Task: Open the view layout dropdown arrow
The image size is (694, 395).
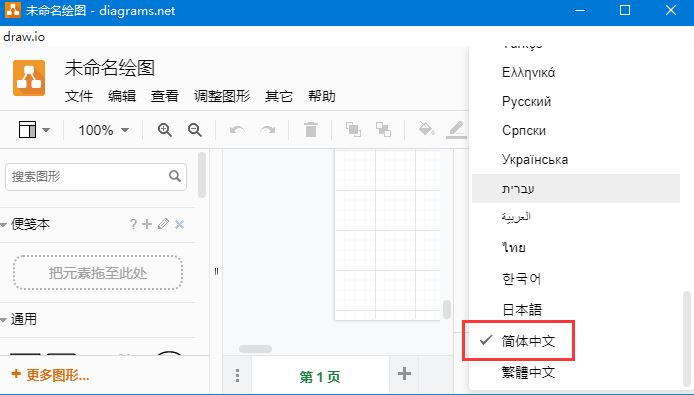Action: click(46, 130)
